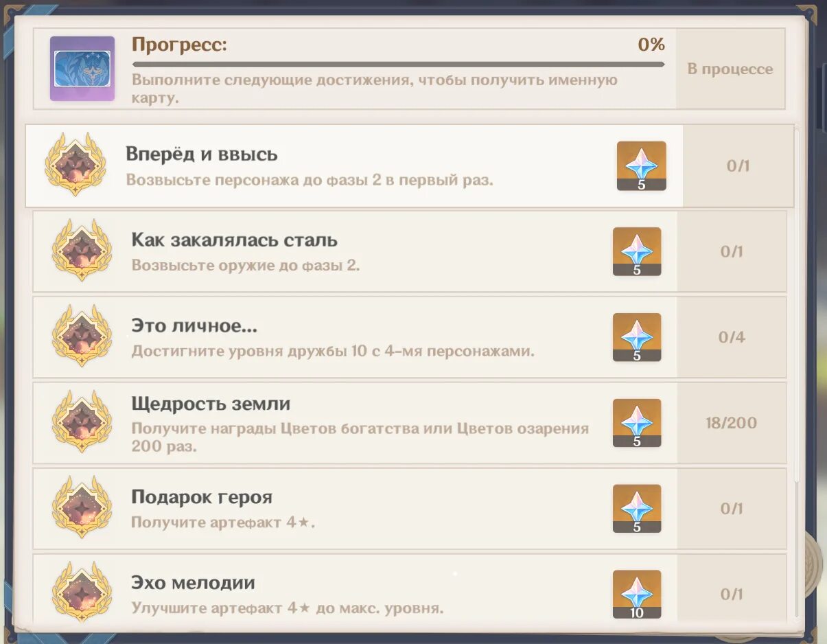Click the 0/1 counter of Как закалялась сталь
This screenshot has width=827, height=644.
point(732,251)
